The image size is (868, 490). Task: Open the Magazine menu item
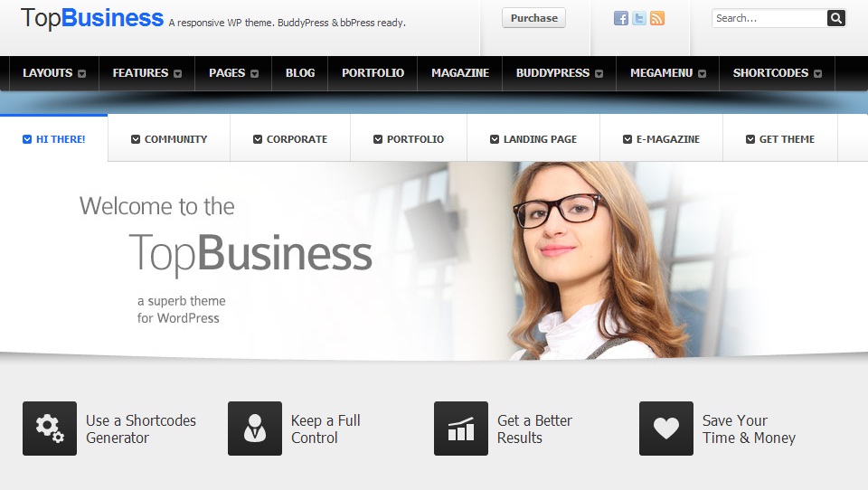(460, 73)
